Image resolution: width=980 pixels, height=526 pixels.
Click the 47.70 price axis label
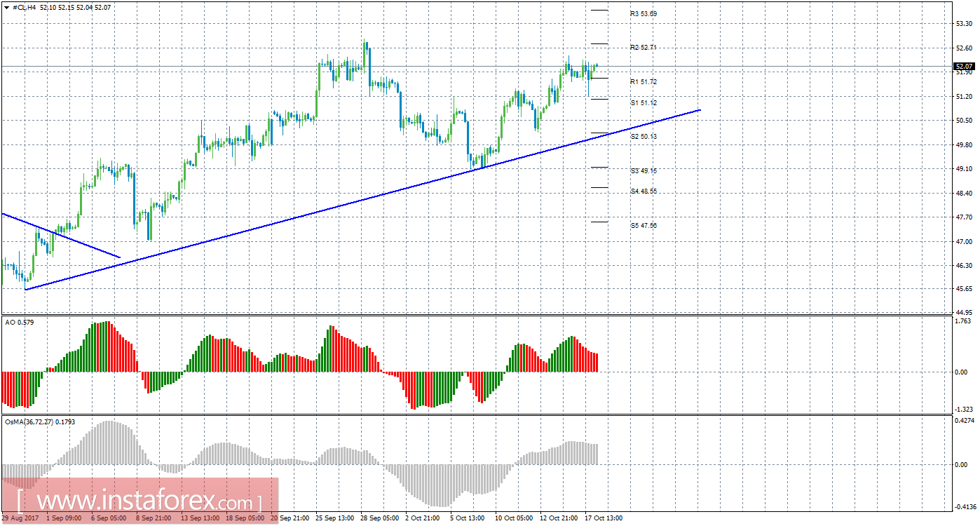coord(964,217)
